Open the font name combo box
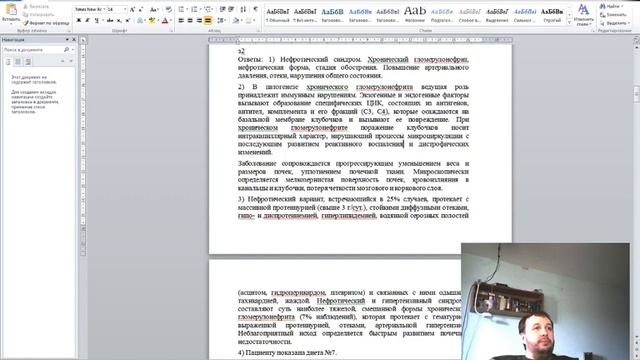This screenshot has width=640, height=360. (x=90, y=9)
